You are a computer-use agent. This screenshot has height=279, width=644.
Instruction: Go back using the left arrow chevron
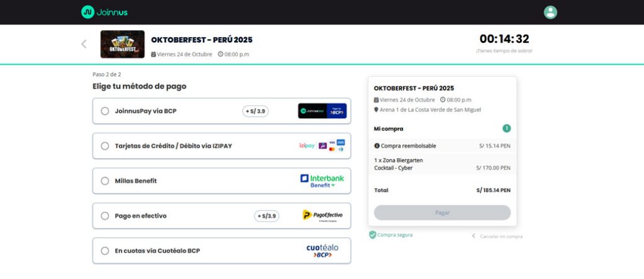pyautogui.click(x=84, y=44)
